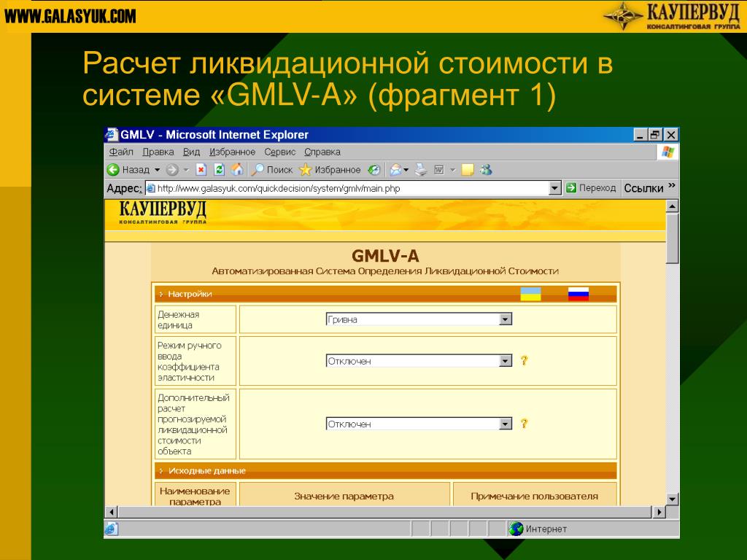This screenshot has width=747, height=560.
Task: Open the Правка menu
Action: tap(158, 152)
